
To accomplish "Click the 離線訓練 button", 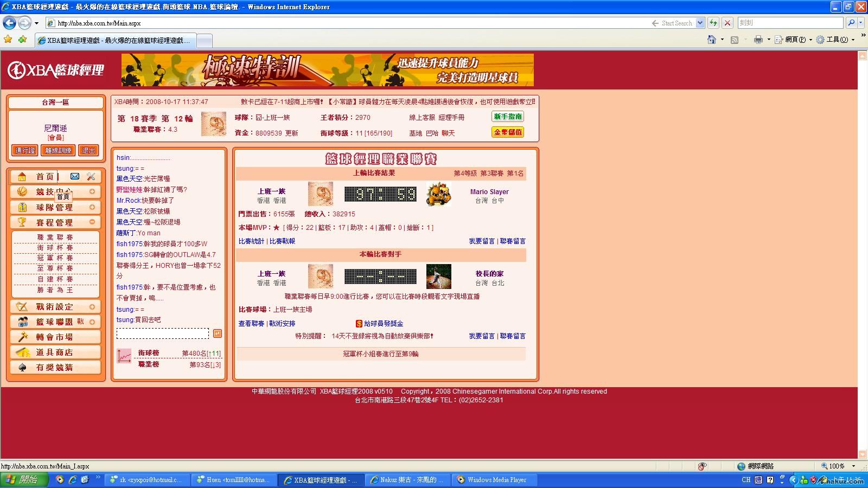I will coord(58,150).
